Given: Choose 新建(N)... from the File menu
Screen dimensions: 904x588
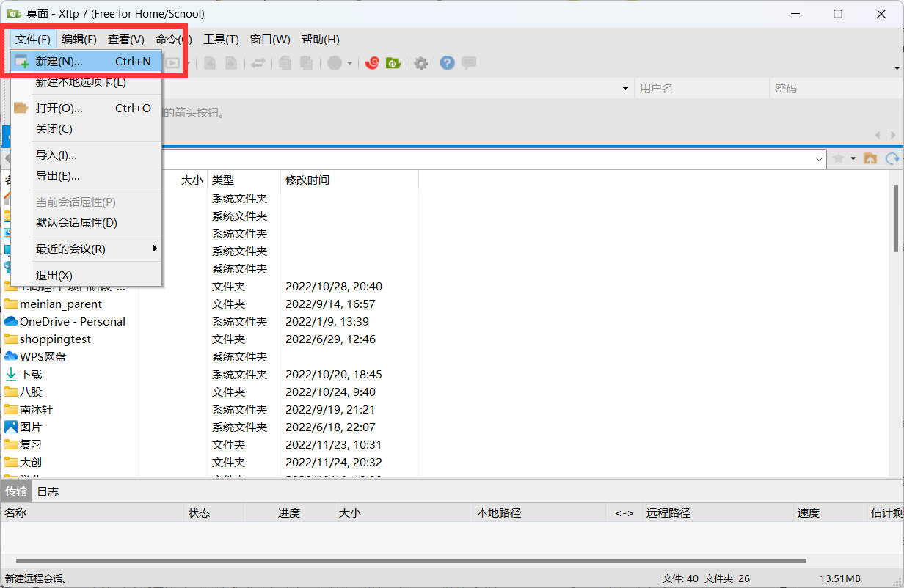Looking at the screenshot, I should click(x=86, y=62).
